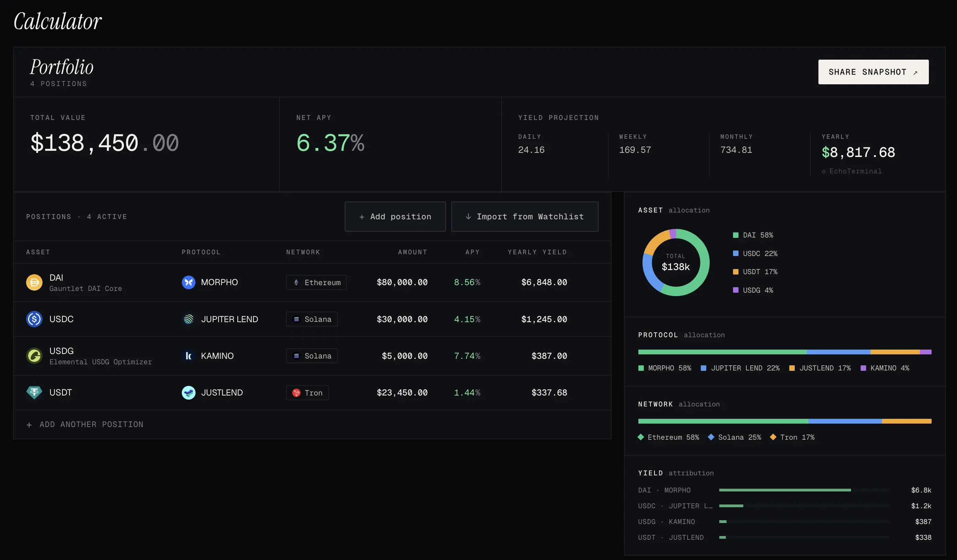Click the orange USDT legend swatch
Screen dimensions: 957x560
pyautogui.click(x=736, y=272)
